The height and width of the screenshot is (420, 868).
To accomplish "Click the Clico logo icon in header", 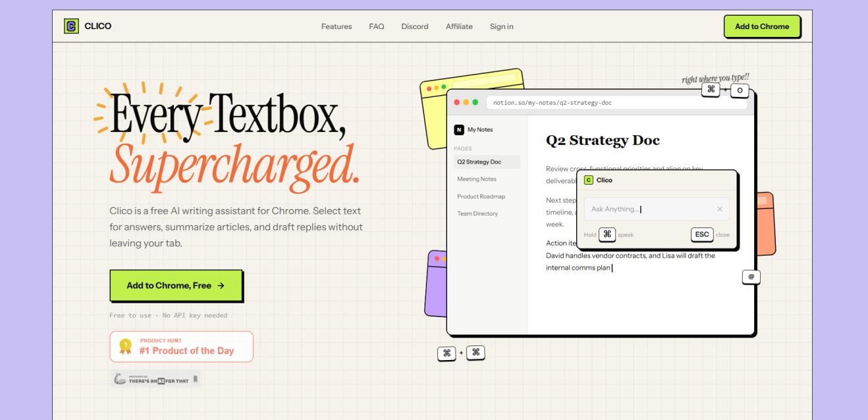I will point(71,26).
